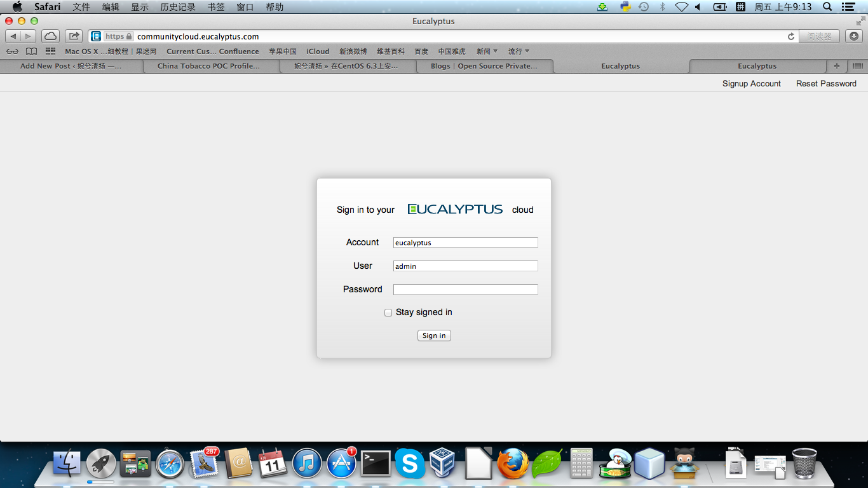The height and width of the screenshot is (488, 868).
Task: Launch Firefox from the Dock
Action: [513, 464]
